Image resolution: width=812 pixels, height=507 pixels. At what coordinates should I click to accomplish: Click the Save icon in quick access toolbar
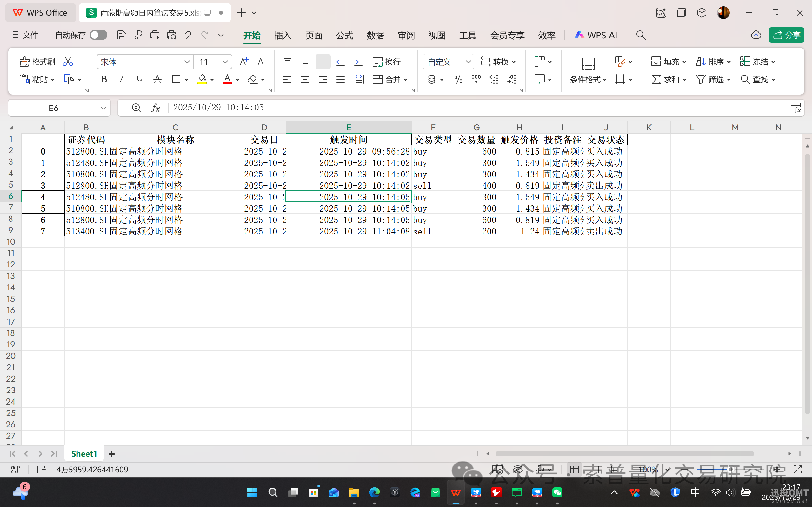[x=122, y=35]
